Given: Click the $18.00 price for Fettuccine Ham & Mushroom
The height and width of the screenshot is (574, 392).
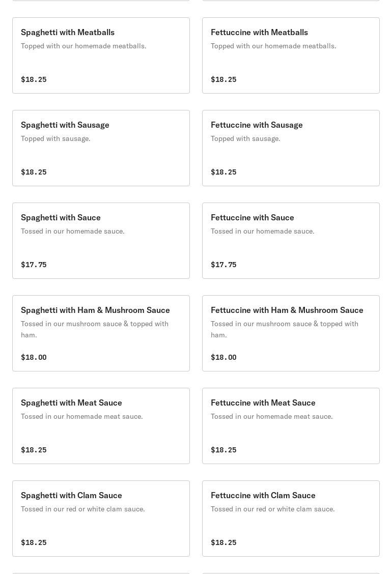Looking at the screenshot, I should coord(223,357).
